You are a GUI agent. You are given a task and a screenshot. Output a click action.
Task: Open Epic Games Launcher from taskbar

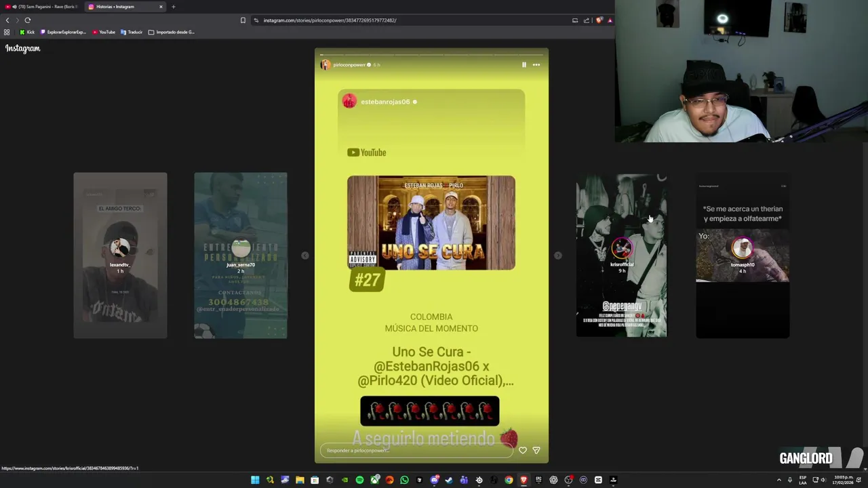tap(538, 480)
